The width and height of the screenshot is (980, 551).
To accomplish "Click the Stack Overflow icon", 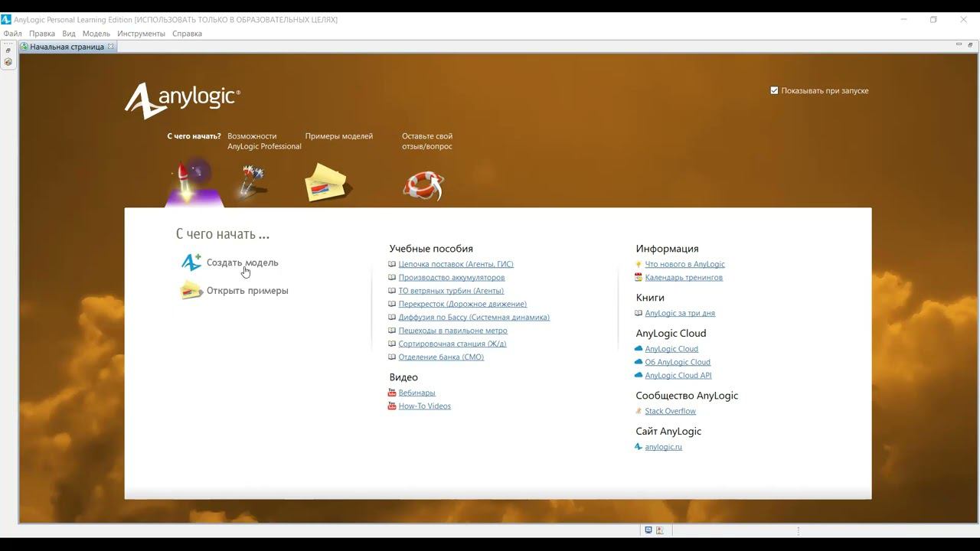I will pos(639,411).
